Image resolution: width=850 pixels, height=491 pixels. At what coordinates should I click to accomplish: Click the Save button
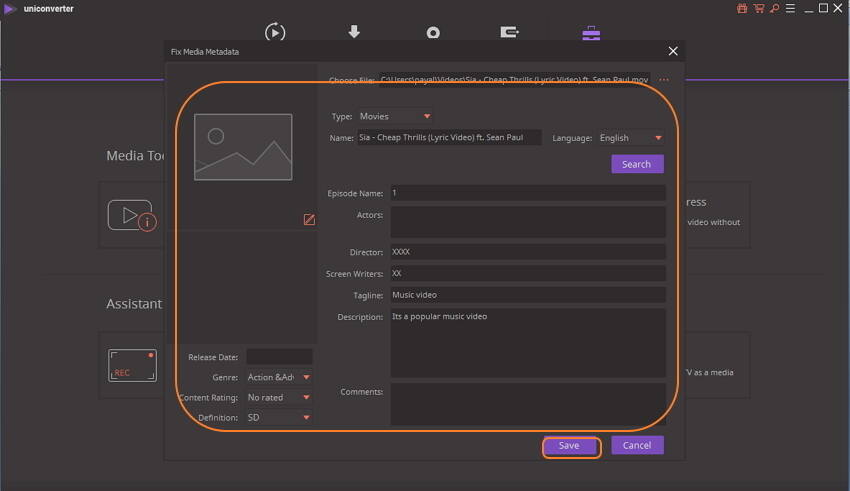click(x=571, y=445)
